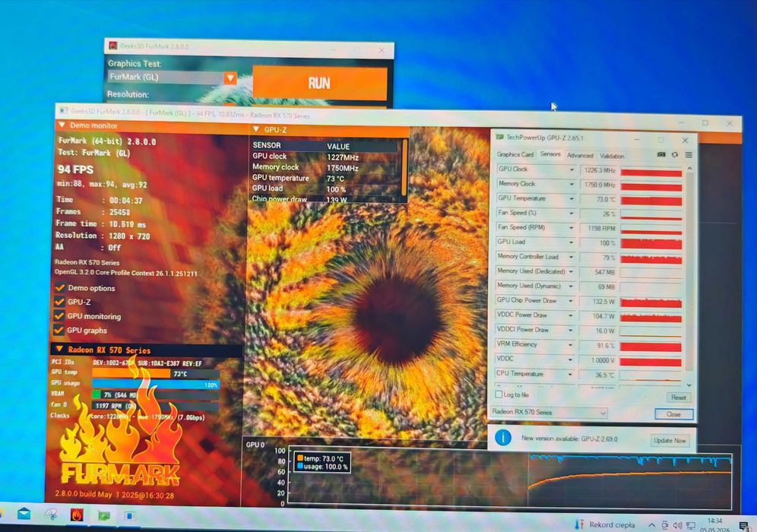757x532 pixels.
Task: Open the Fan Speed (%) sensor dropdown
Action: tap(572, 214)
